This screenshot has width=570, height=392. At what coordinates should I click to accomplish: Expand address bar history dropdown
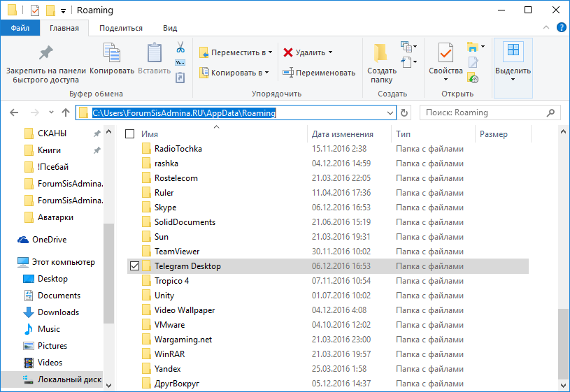[390, 113]
